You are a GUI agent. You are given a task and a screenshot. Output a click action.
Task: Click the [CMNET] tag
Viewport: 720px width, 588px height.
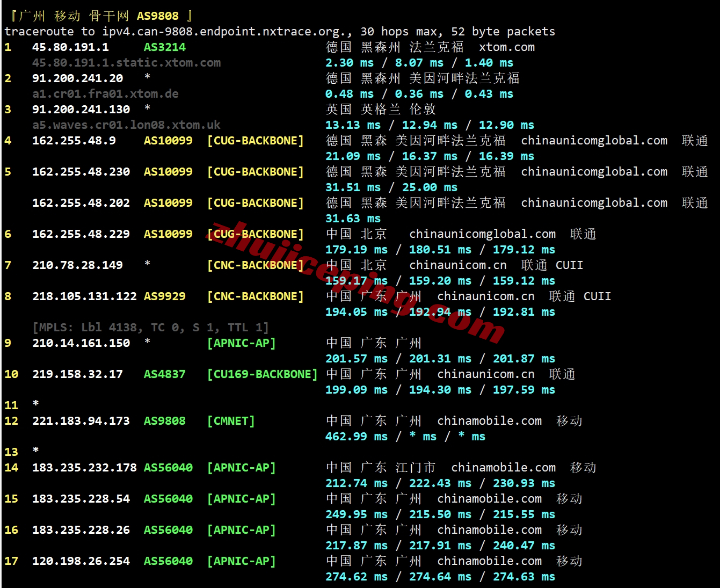coord(231,421)
